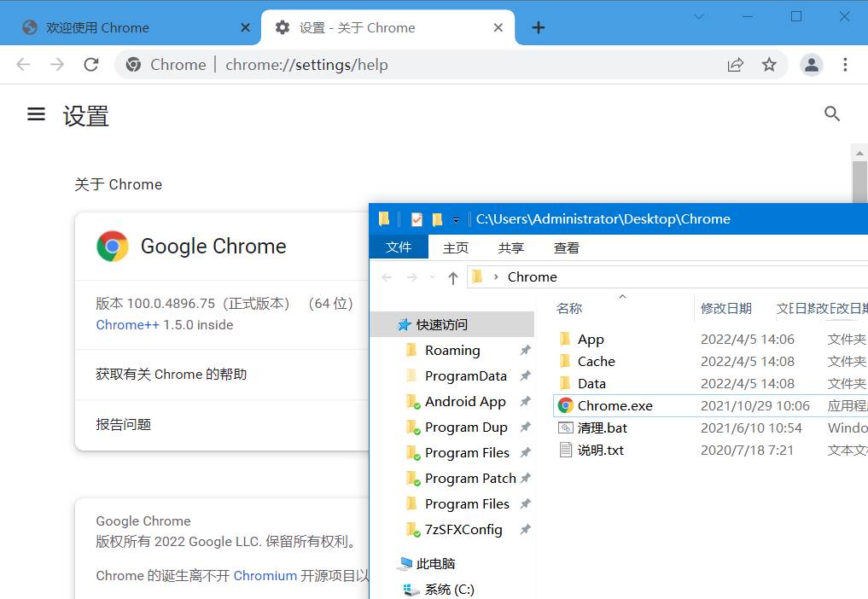Click the Chromium open-source project link
The height and width of the screenshot is (599, 868).
click(265, 575)
